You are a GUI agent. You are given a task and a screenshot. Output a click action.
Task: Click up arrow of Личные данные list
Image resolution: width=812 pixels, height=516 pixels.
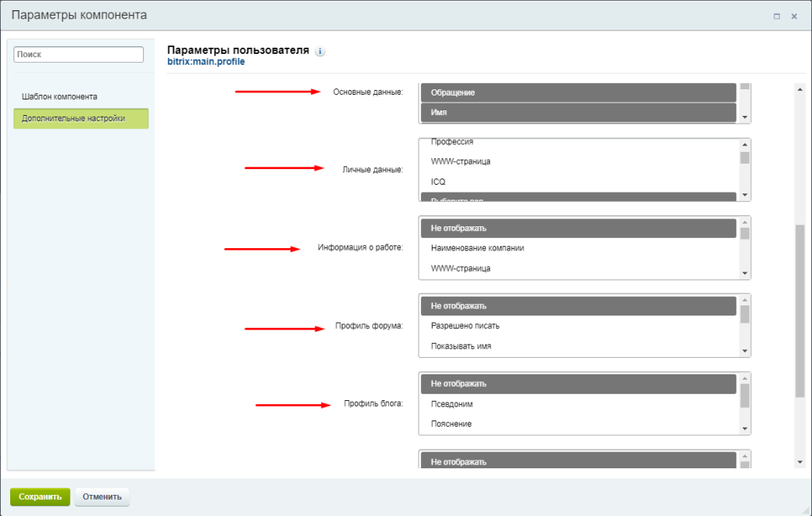[x=745, y=145]
